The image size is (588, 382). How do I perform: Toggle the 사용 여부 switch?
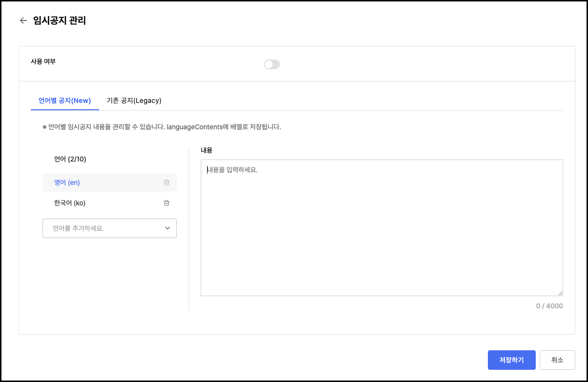click(272, 64)
